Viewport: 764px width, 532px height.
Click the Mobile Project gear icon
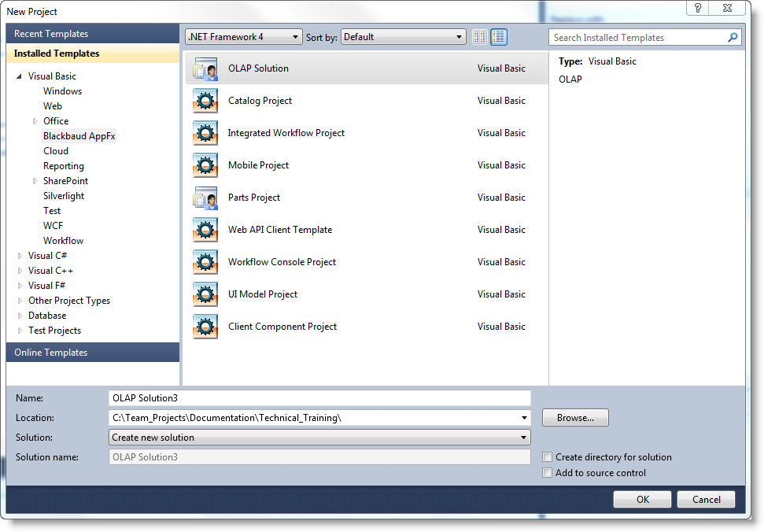[205, 165]
